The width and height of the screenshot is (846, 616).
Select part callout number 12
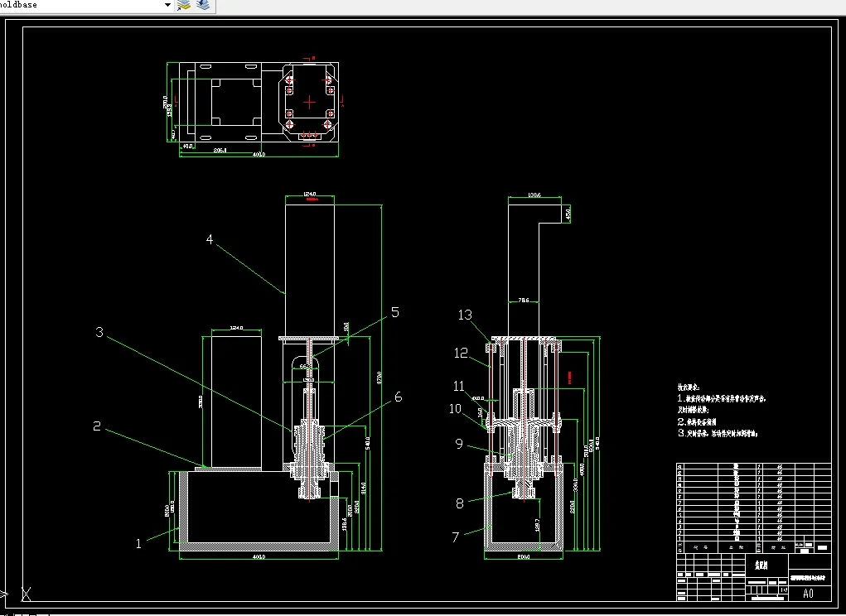pos(461,353)
